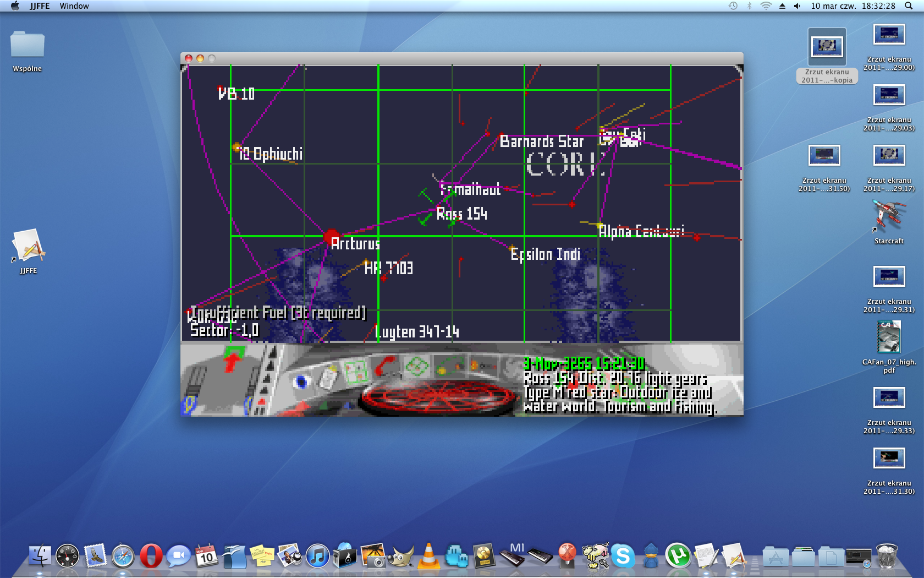
Task: Open VLC from the Dock
Action: pos(428,556)
